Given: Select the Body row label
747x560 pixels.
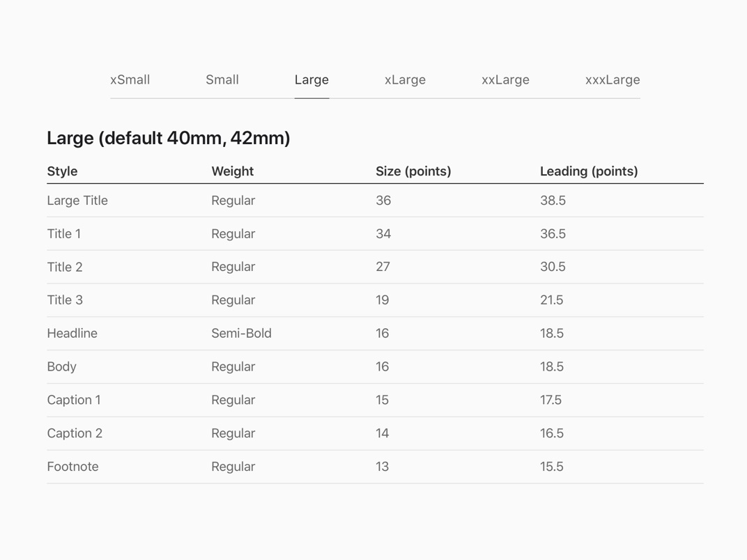Looking at the screenshot, I should (x=62, y=367).
